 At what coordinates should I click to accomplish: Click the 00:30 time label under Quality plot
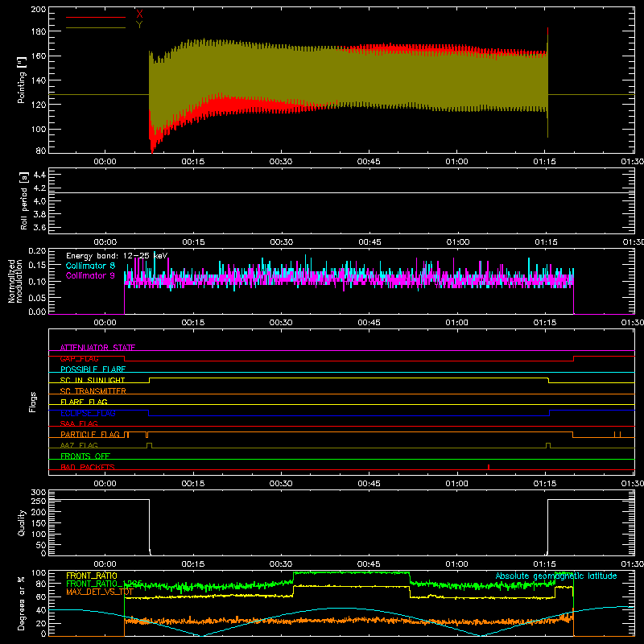click(x=281, y=564)
